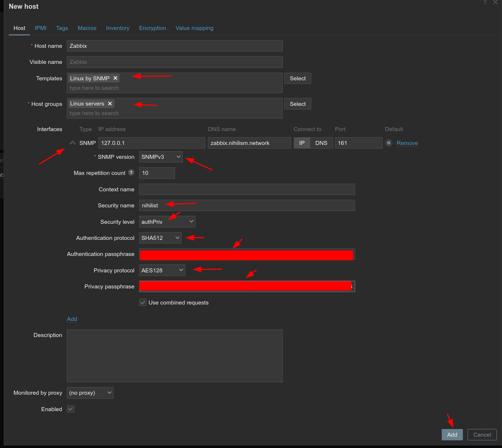Image resolution: width=502 pixels, height=448 pixels.
Task: Collapse the SNMP interface details chevron
Action: click(x=72, y=143)
